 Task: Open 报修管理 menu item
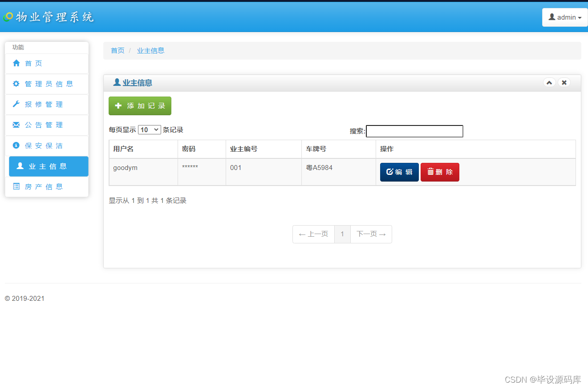point(47,105)
